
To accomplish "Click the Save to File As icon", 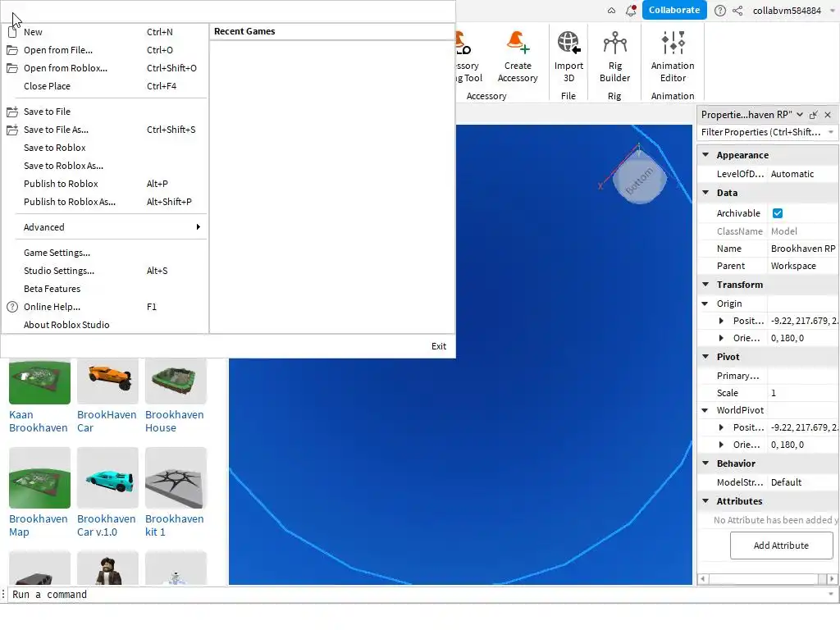I will pyautogui.click(x=11, y=130).
